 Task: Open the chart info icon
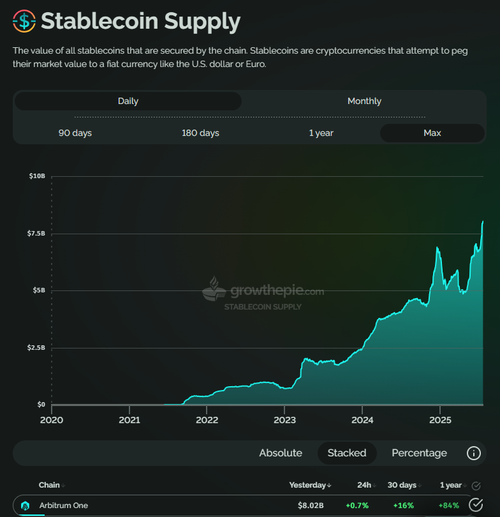474,453
